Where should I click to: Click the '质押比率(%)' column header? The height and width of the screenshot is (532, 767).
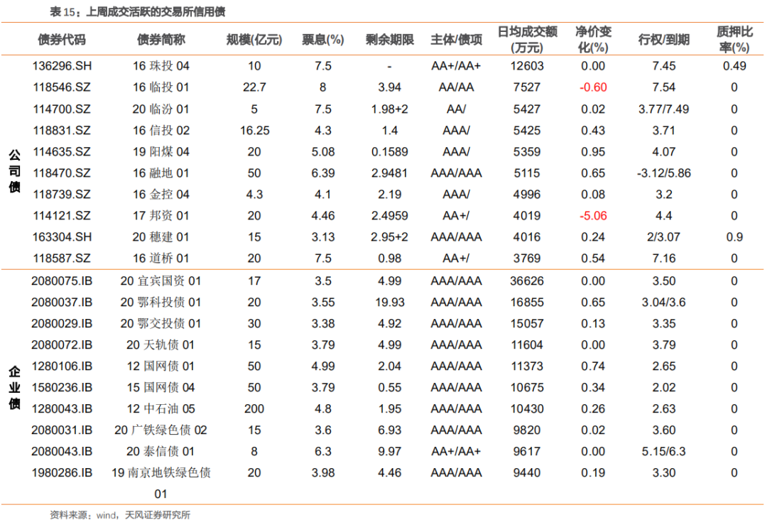click(x=734, y=40)
